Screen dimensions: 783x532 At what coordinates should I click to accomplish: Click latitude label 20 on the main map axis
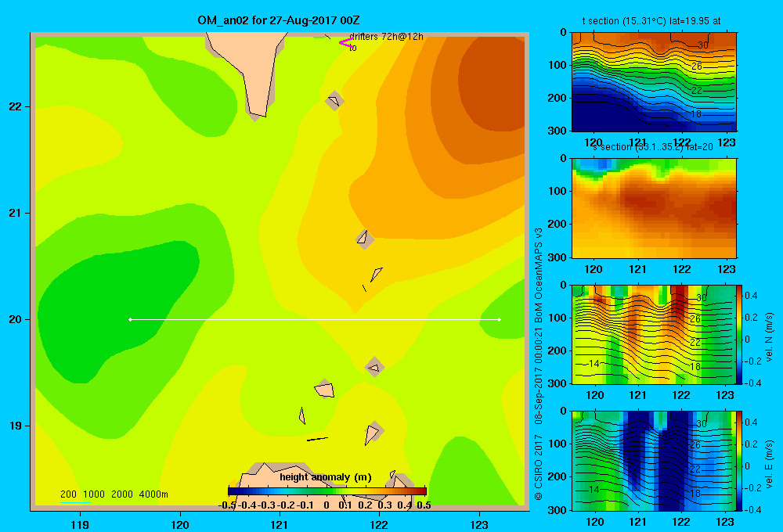click(x=16, y=319)
